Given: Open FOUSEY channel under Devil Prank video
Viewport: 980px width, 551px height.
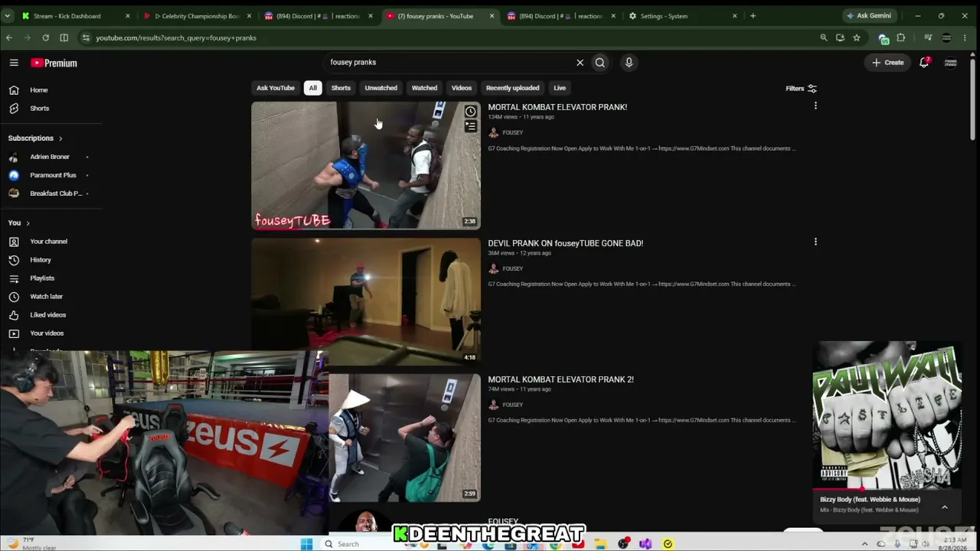Looking at the screenshot, I should (x=513, y=269).
